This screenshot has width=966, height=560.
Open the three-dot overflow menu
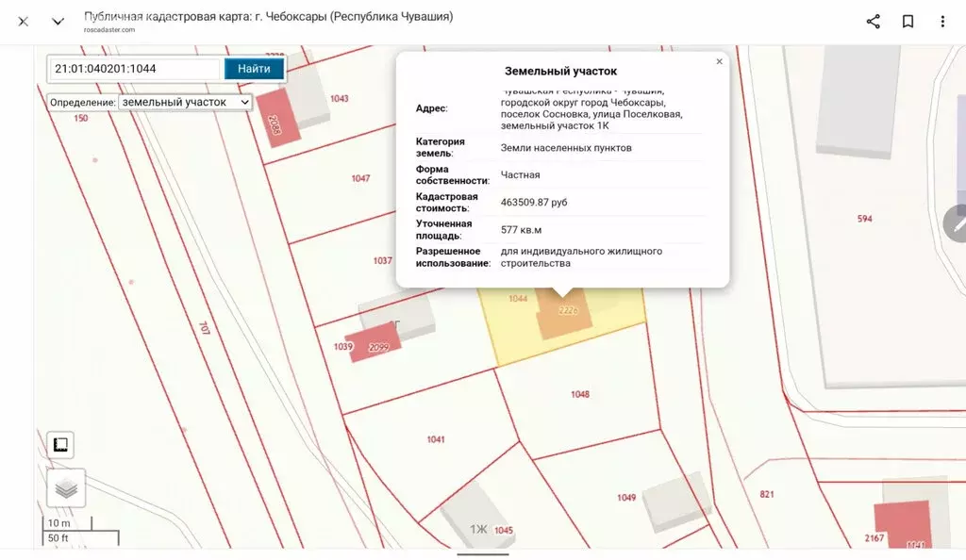click(941, 20)
